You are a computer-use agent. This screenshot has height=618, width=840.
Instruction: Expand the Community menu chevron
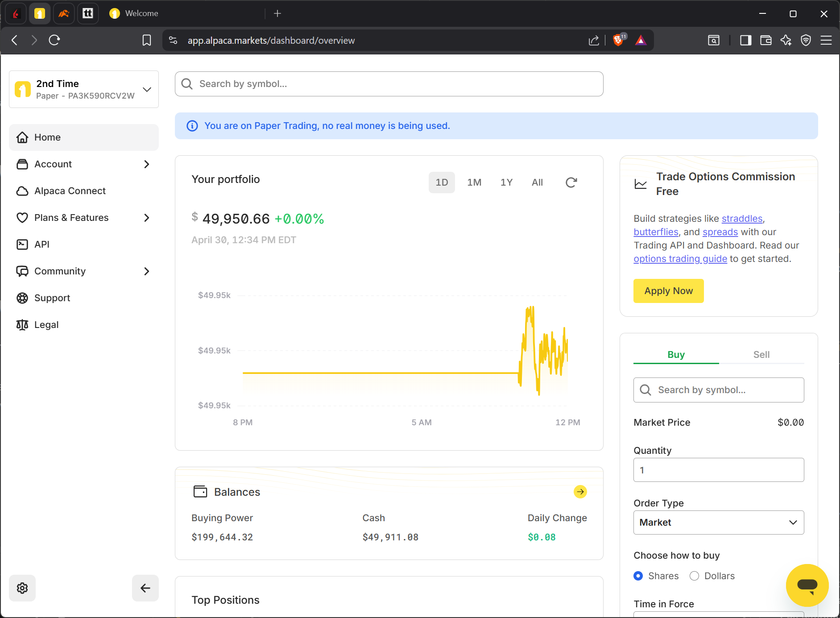[x=147, y=271]
